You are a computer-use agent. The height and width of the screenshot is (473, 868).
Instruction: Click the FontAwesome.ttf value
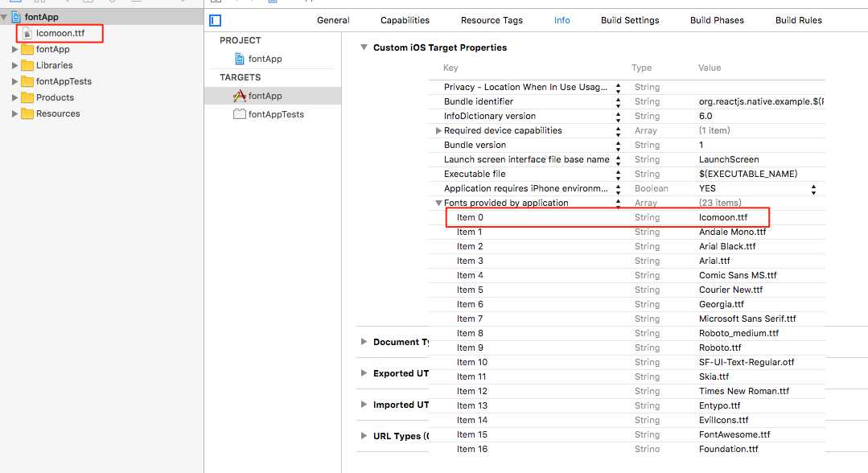pos(734,434)
